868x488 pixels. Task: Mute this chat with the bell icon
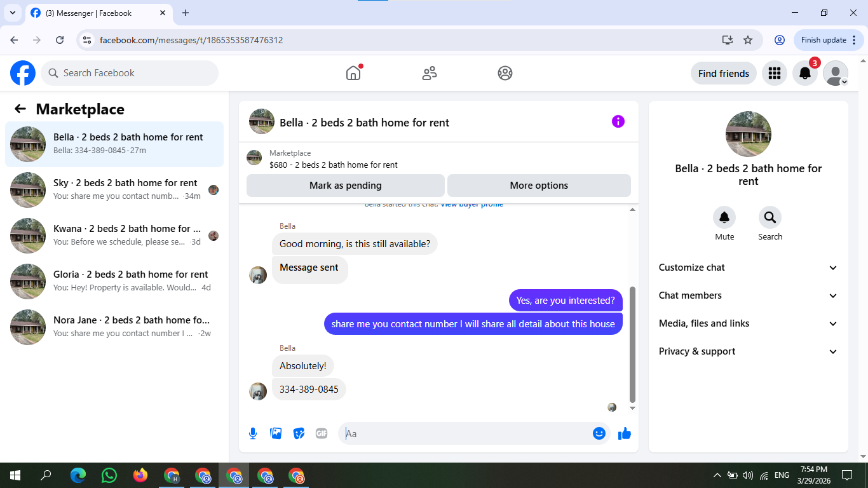click(x=724, y=217)
